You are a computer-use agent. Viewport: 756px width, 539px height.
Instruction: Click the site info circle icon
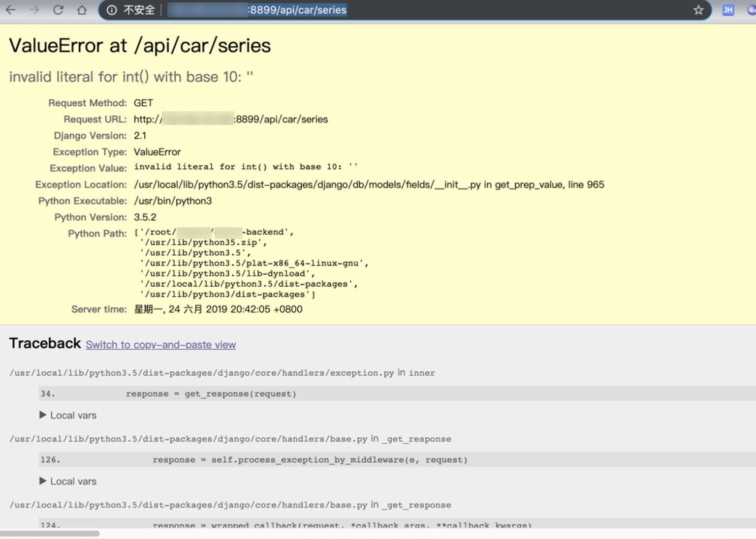click(112, 10)
